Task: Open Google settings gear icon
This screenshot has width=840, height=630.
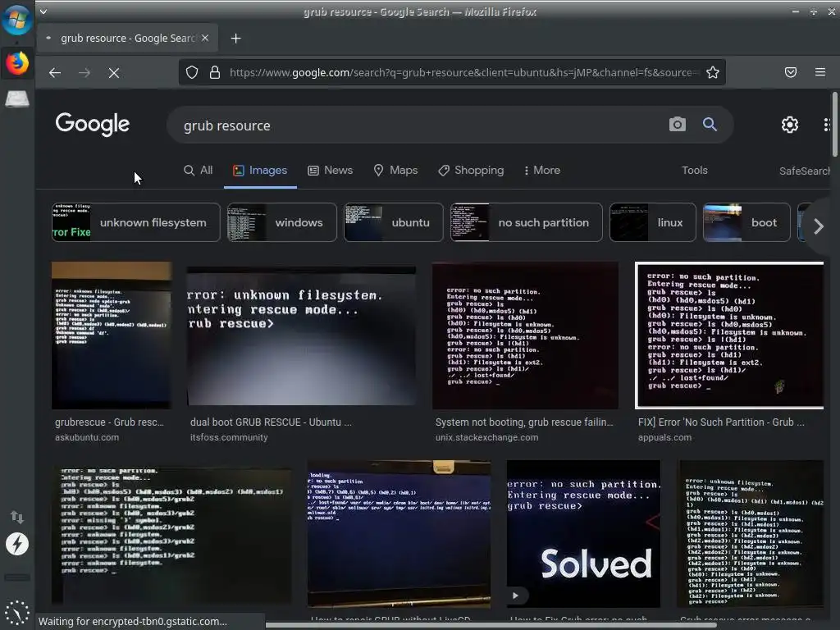Action: coord(790,125)
